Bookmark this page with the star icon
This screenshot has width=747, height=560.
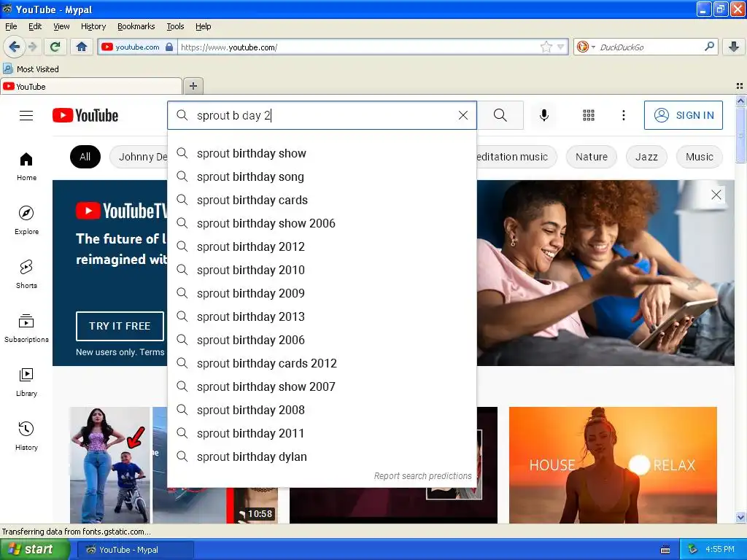coord(546,47)
